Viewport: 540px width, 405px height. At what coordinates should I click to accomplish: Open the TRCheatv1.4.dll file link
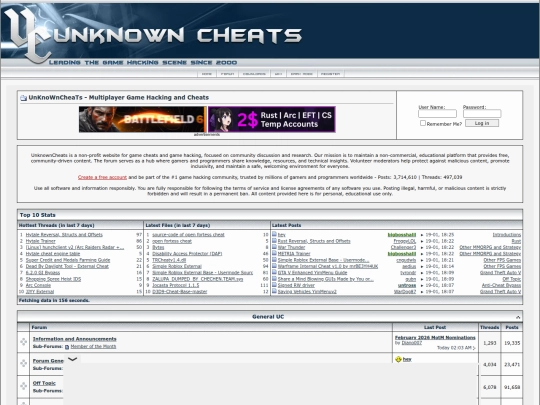point(169,260)
